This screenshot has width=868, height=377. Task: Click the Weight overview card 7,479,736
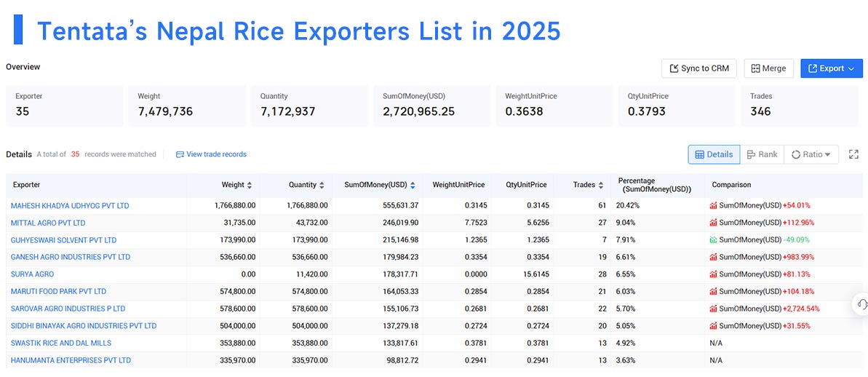coord(187,106)
